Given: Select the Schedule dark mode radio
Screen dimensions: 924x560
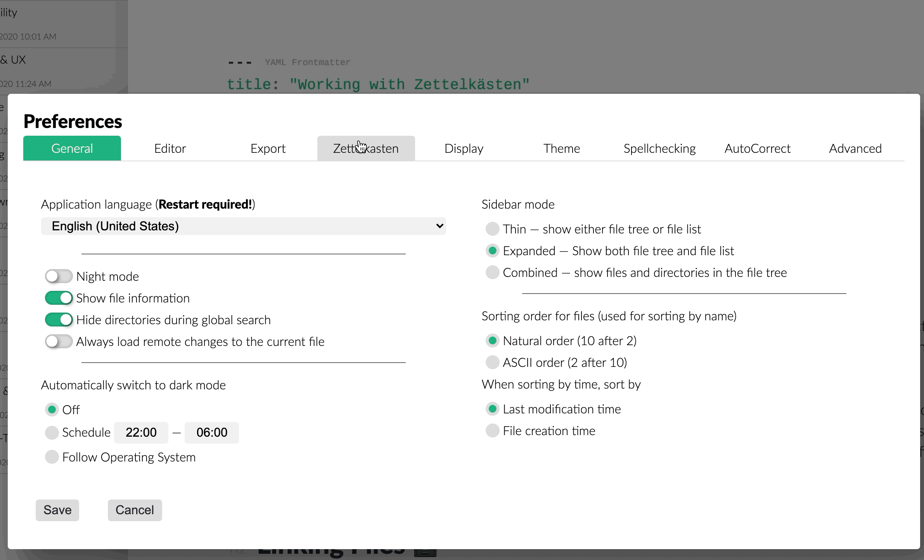Looking at the screenshot, I should coord(52,432).
